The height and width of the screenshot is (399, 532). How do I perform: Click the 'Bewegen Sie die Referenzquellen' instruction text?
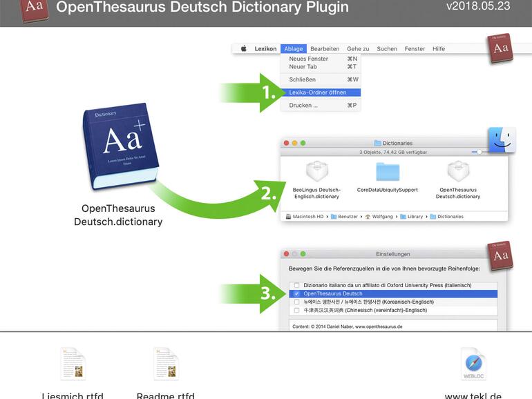384,269
